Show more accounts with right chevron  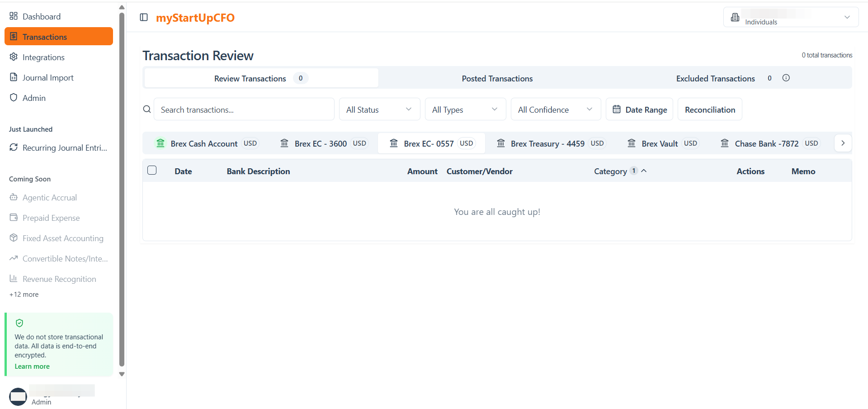(843, 143)
